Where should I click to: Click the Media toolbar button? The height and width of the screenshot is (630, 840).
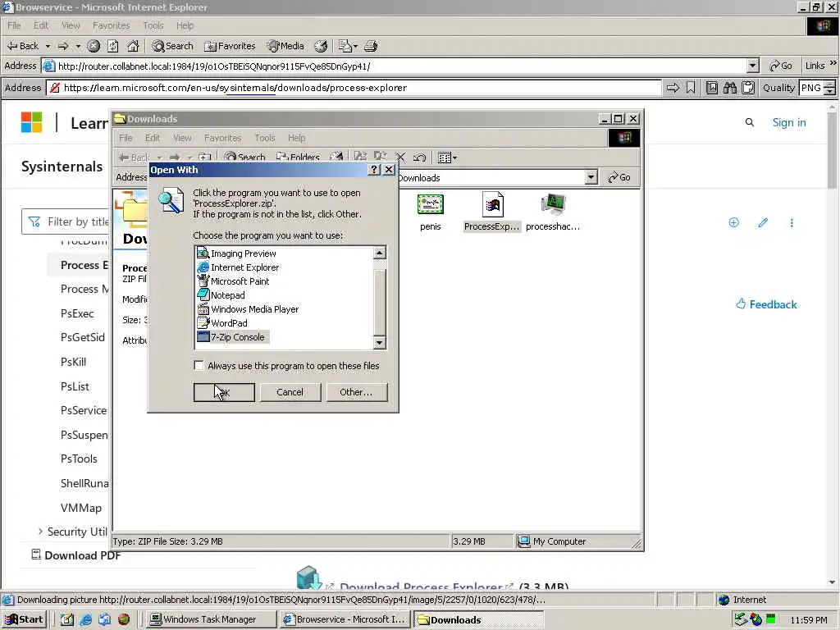coord(285,46)
